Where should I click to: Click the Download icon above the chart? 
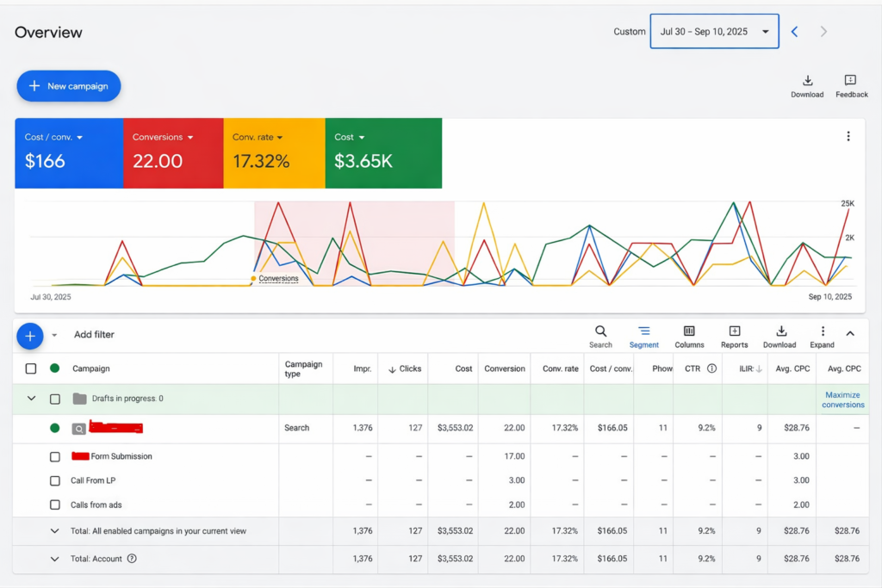click(807, 81)
